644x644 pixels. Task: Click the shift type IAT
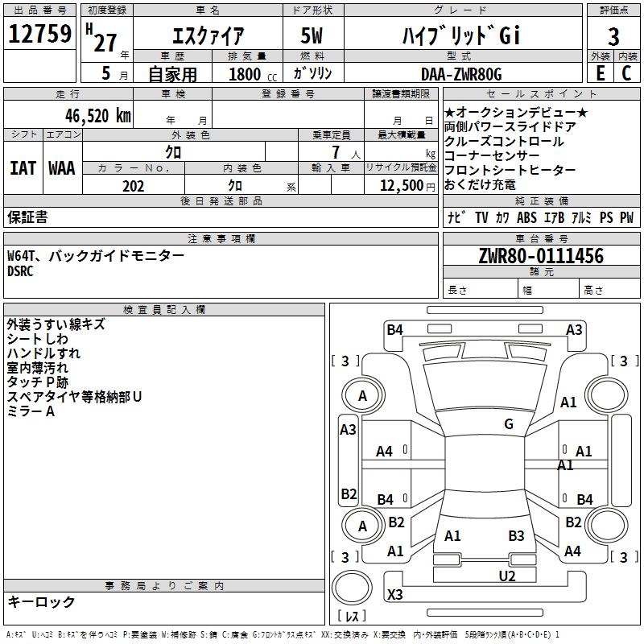coord(23,168)
